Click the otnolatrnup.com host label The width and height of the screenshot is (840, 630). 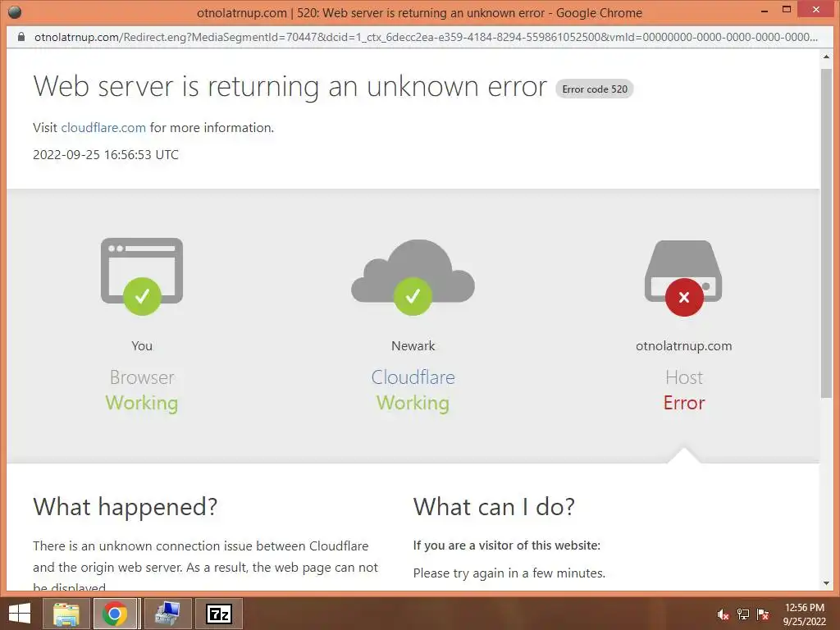pos(683,346)
